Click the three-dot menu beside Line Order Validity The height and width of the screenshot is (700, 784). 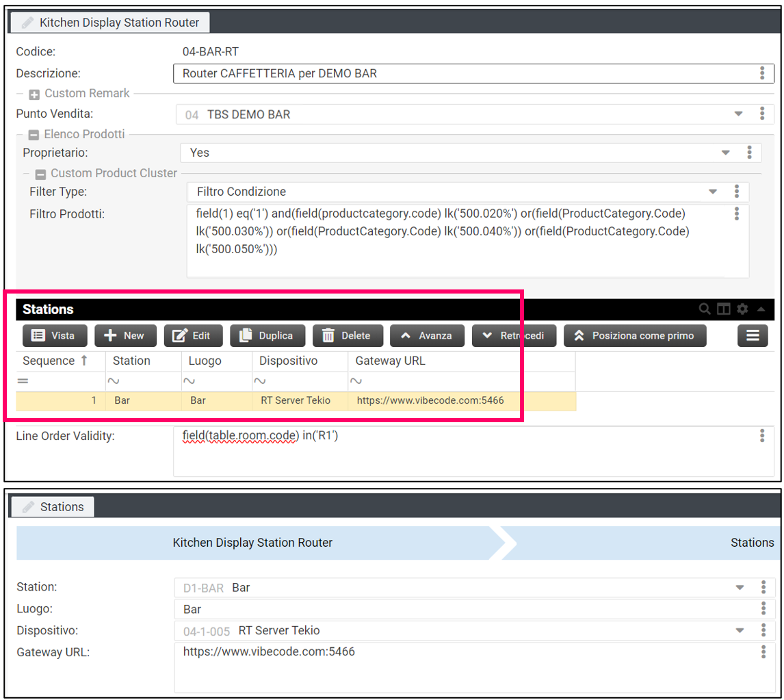coord(762,435)
